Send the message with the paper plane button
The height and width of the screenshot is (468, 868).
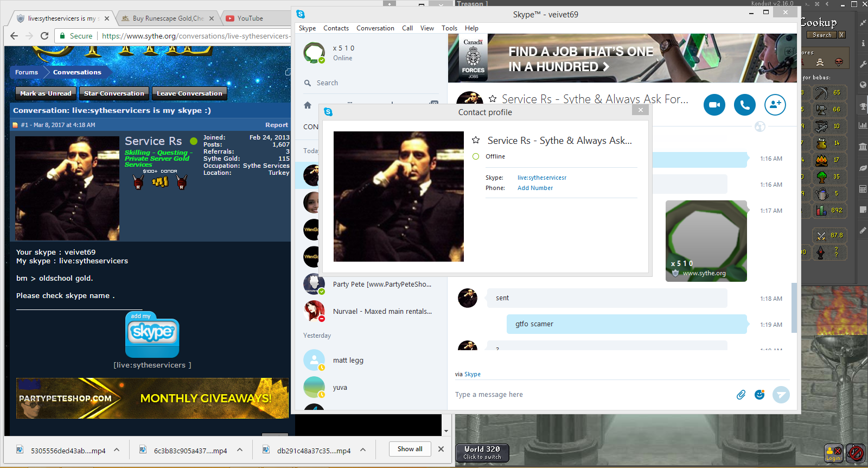pyautogui.click(x=781, y=395)
